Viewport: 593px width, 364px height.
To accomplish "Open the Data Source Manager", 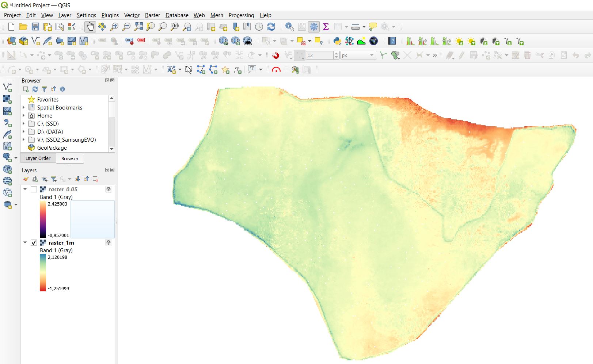I will [x=10, y=41].
